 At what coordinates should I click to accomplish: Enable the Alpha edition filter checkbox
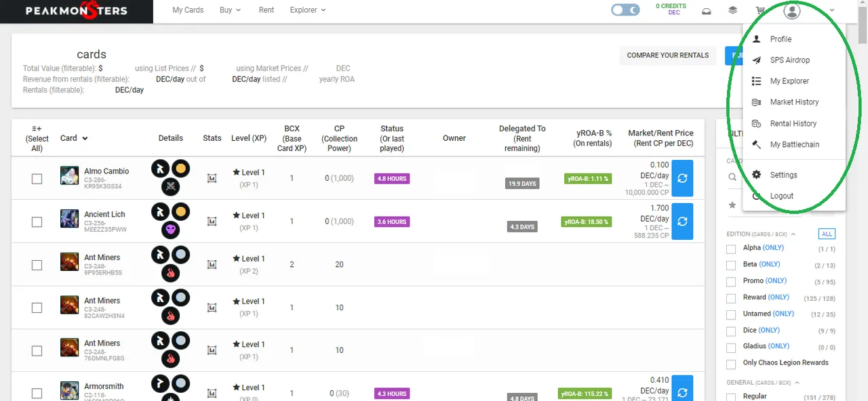click(731, 249)
